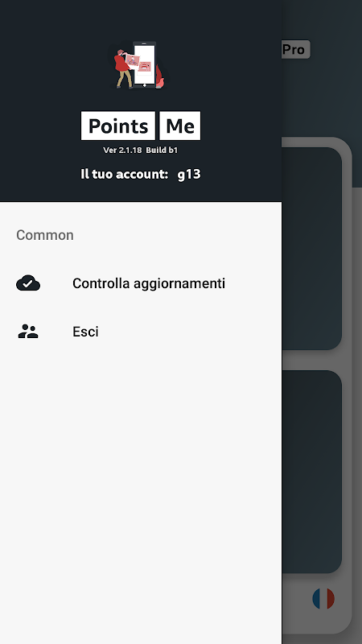Tap the upper dimmed card behind the drawer

pos(311,249)
